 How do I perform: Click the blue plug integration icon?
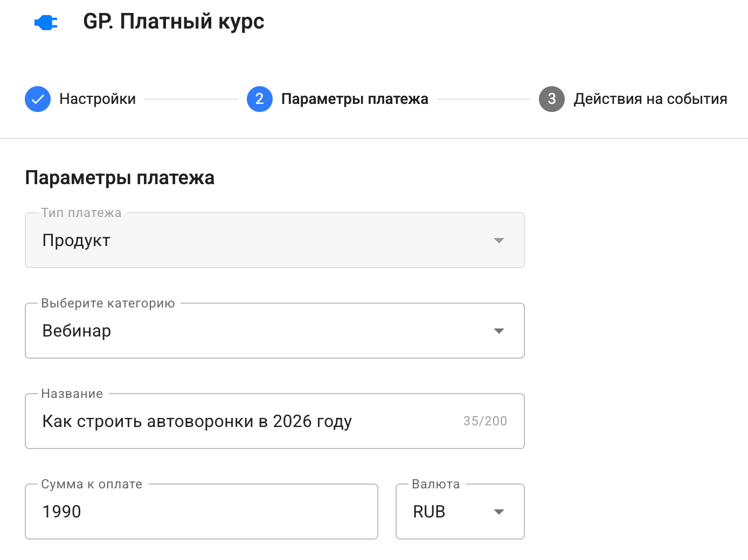click(x=46, y=23)
